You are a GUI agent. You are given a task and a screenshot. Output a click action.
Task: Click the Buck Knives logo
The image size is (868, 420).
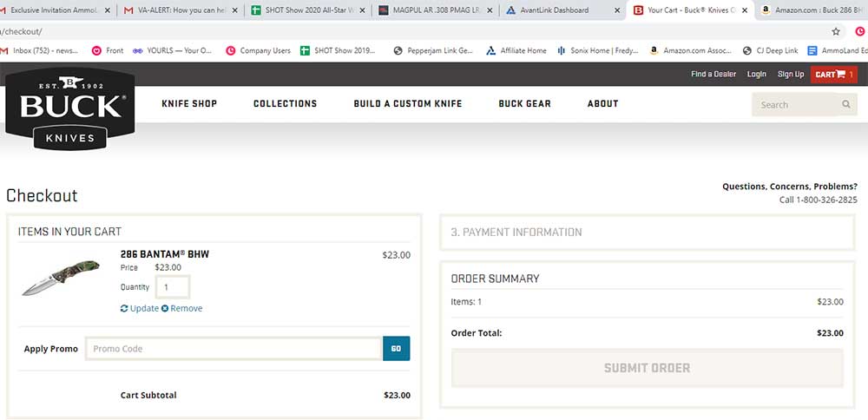[70, 108]
